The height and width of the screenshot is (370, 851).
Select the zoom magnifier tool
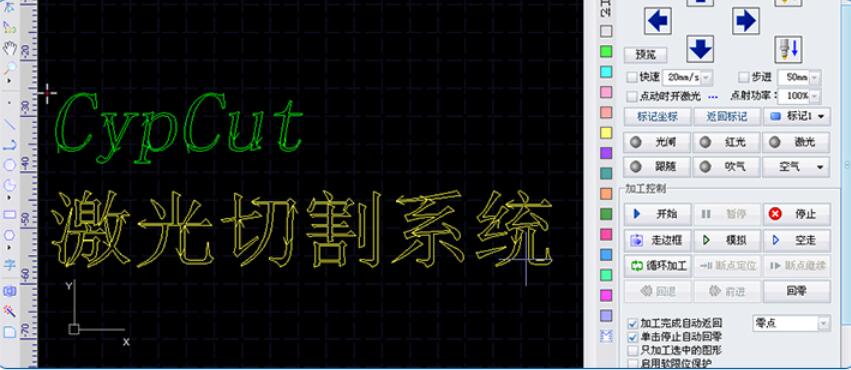[10, 69]
